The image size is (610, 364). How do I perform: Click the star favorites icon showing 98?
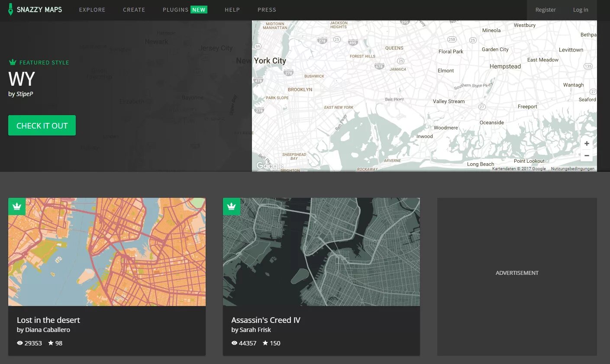click(x=51, y=343)
